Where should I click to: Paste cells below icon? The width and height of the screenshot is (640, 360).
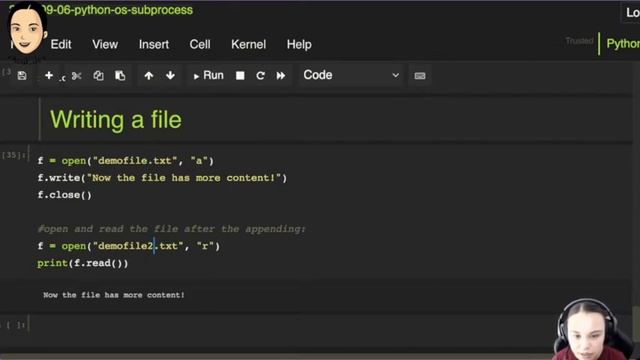pos(120,76)
